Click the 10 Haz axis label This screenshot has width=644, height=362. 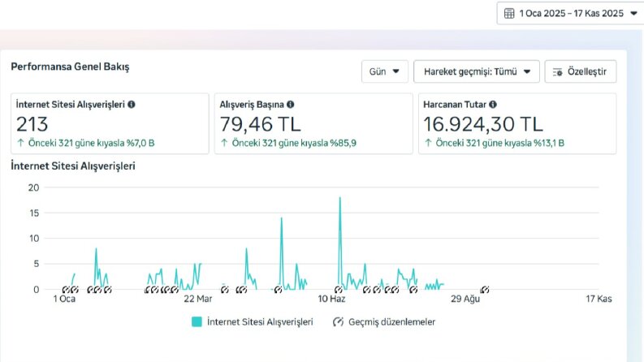tap(331, 299)
